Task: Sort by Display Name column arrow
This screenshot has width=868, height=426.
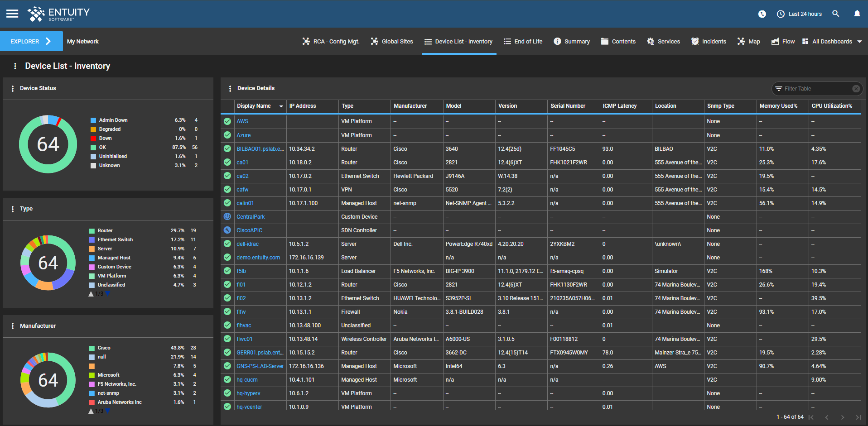Action: point(281,106)
